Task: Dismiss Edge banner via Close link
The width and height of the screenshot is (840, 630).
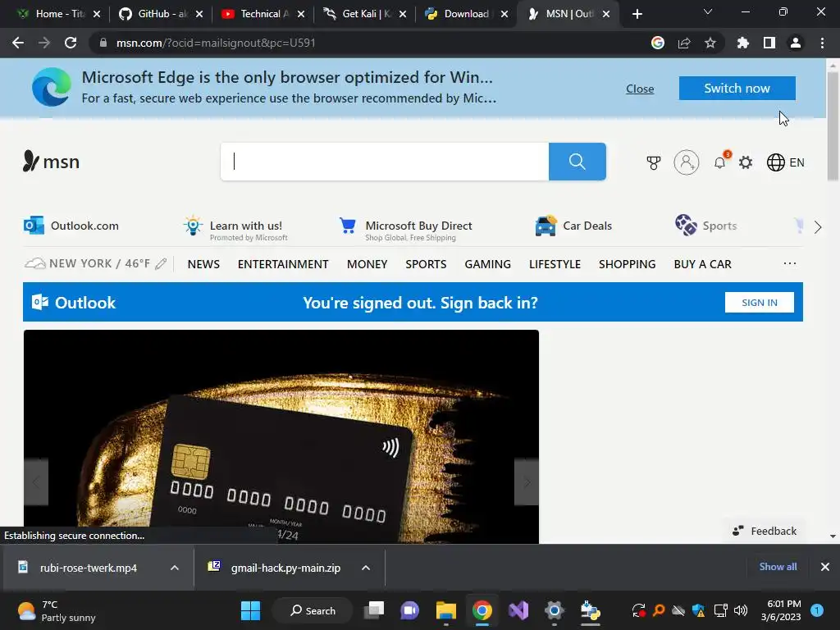Action: (x=640, y=89)
